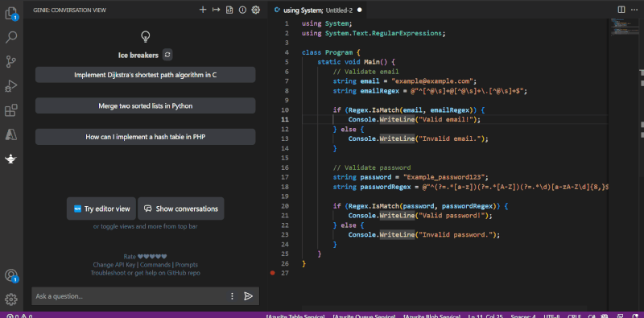This screenshot has height=318, width=644.
Task: Click the GENIE: CONVERSATION VIEW panel title
Action: point(69,10)
